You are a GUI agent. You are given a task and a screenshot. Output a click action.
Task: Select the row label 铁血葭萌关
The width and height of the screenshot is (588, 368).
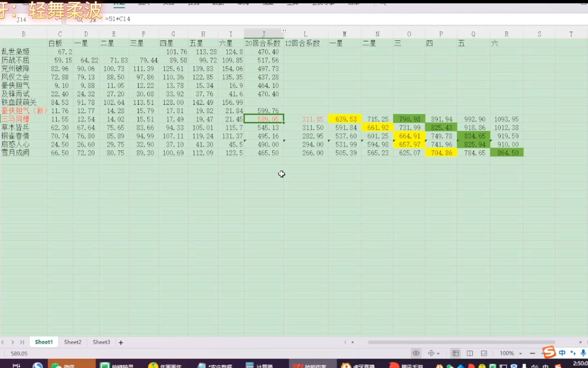pyautogui.click(x=23, y=102)
